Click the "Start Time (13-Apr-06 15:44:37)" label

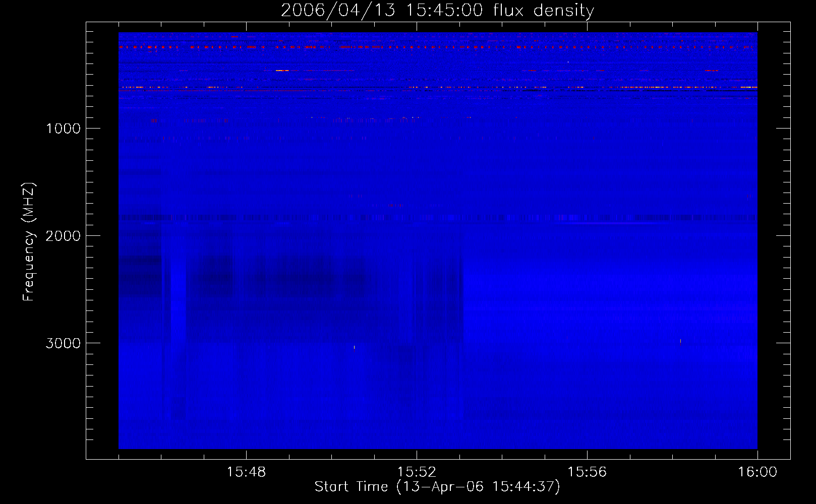pos(437,487)
